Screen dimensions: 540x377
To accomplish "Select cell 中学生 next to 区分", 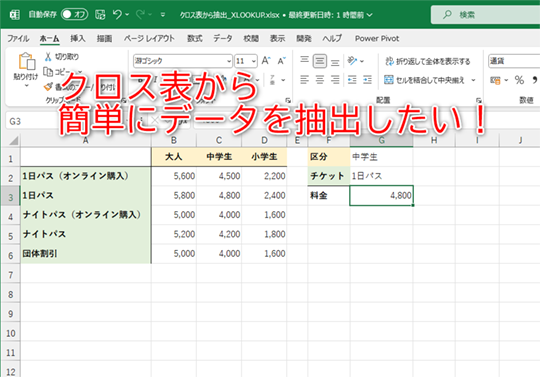I will (382, 157).
